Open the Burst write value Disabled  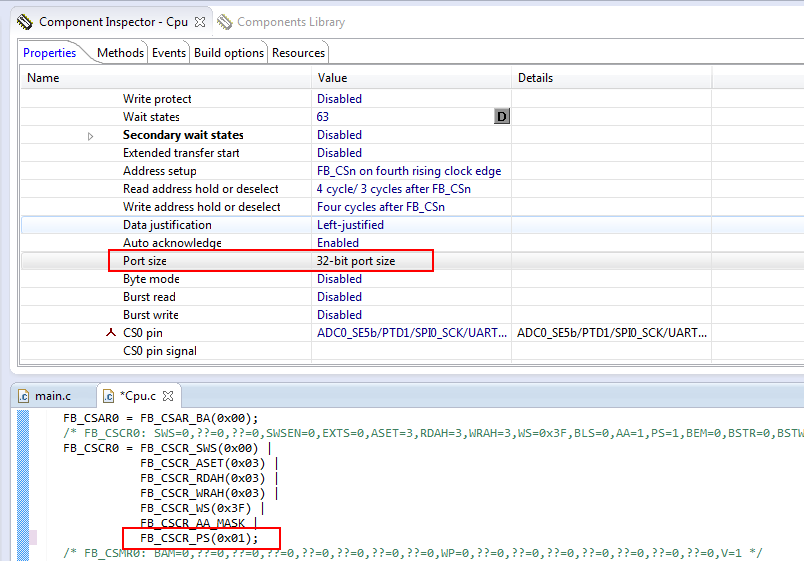[x=339, y=314]
